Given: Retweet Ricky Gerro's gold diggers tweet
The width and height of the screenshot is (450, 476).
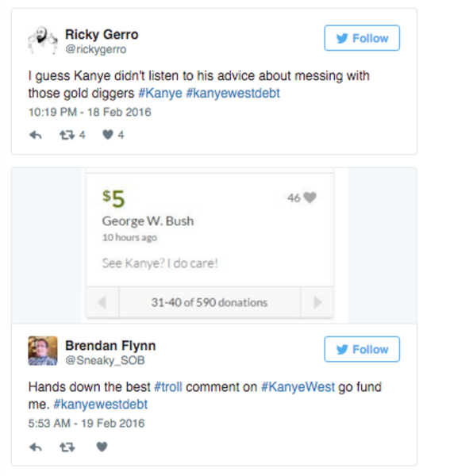Looking at the screenshot, I should pyautogui.click(x=67, y=135).
